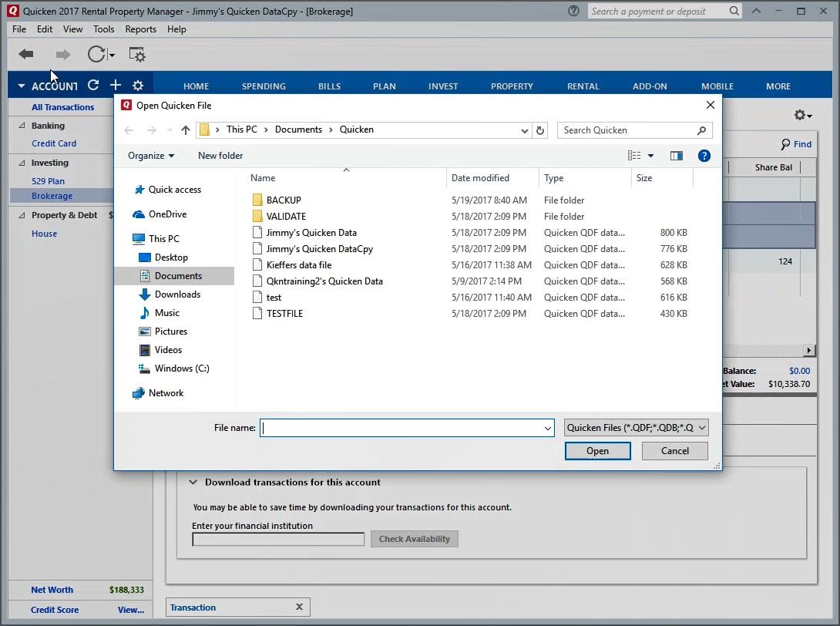840x626 pixels.
Task: Open the Tools menu
Action: (x=103, y=29)
